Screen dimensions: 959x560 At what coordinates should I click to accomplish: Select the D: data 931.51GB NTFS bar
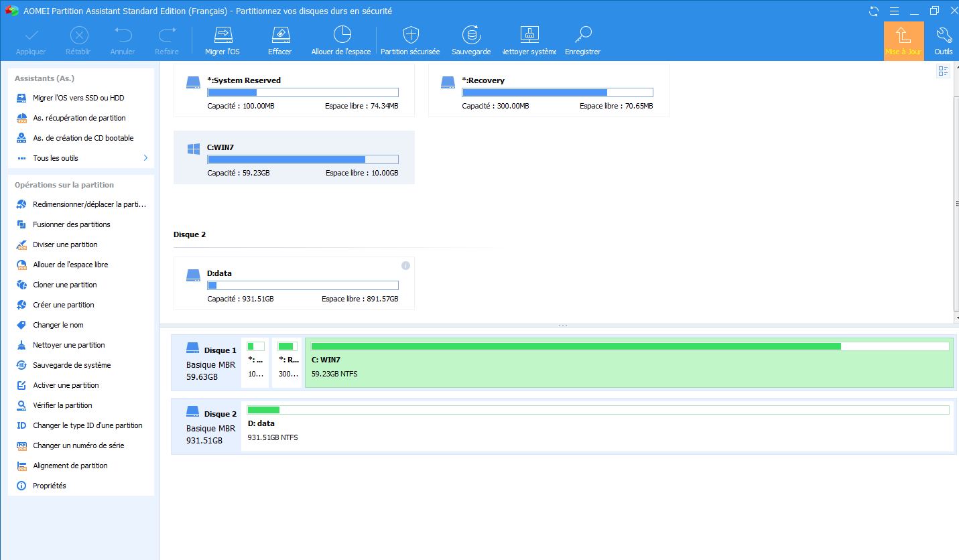point(598,427)
